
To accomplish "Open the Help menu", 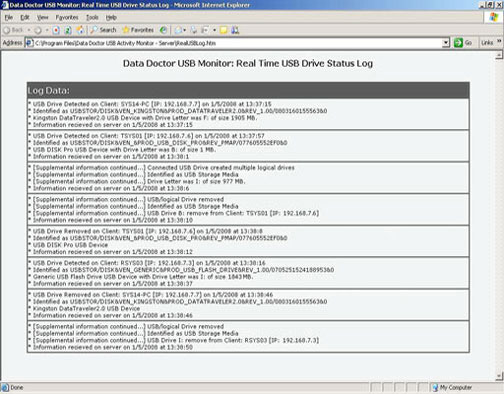I will [111, 17].
